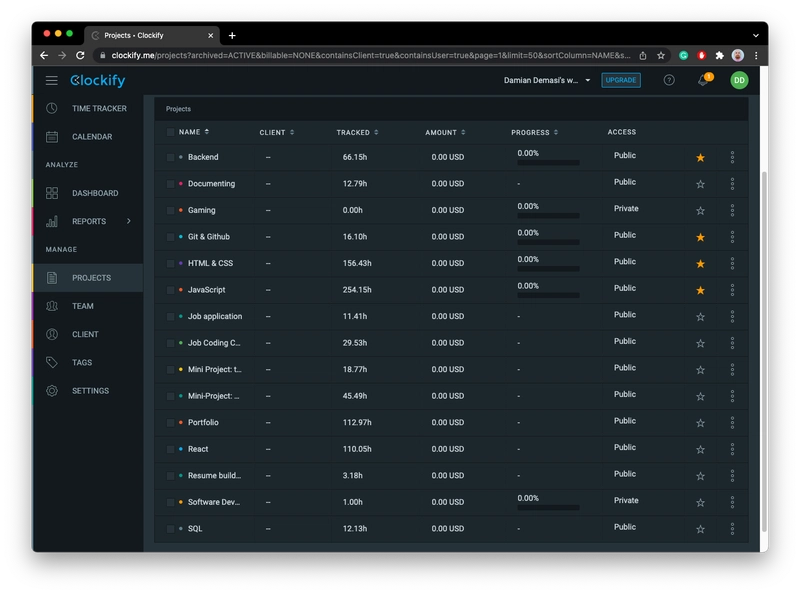Open the Grammarly extension icon

683,55
